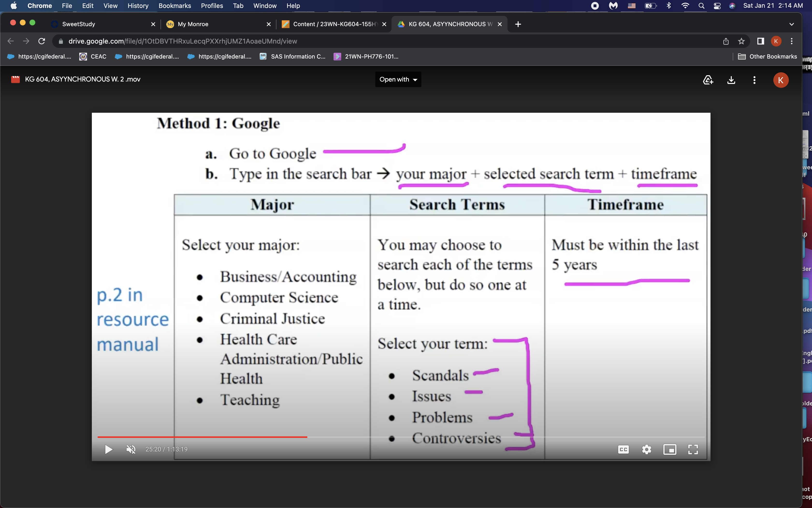The width and height of the screenshot is (812, 508).
Task: Open Chrome three-dot menu
Action: (x=792, y=41)
